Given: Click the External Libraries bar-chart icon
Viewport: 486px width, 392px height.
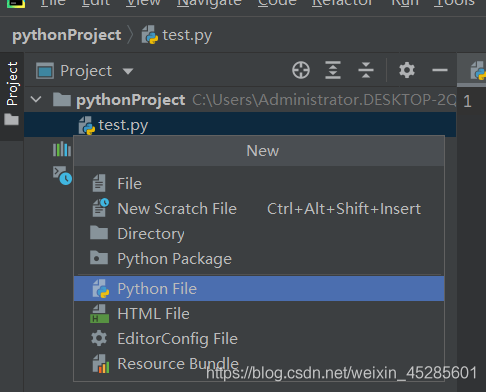Looking at the screenshot, I should tap(62, 149).
